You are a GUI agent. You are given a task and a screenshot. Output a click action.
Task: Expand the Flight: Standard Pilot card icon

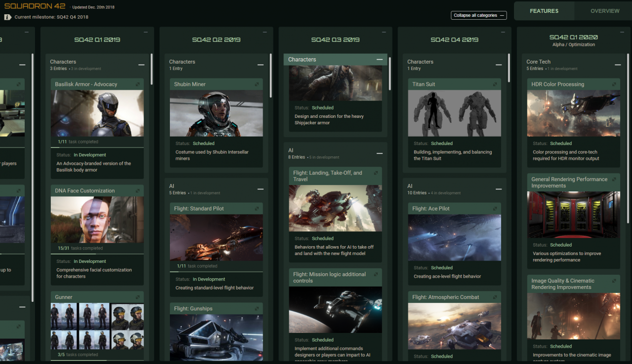(256, 209)
